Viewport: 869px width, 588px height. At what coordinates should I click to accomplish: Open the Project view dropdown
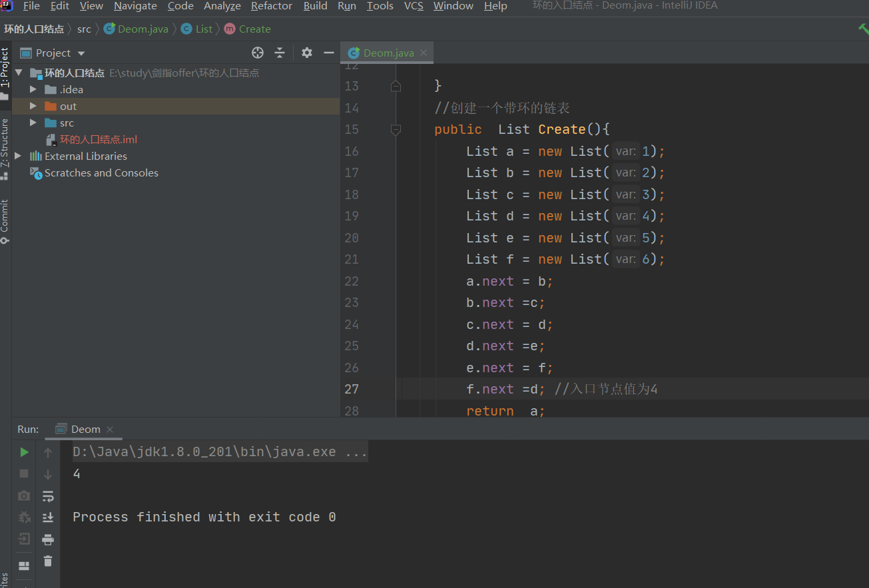click(81, 53)
